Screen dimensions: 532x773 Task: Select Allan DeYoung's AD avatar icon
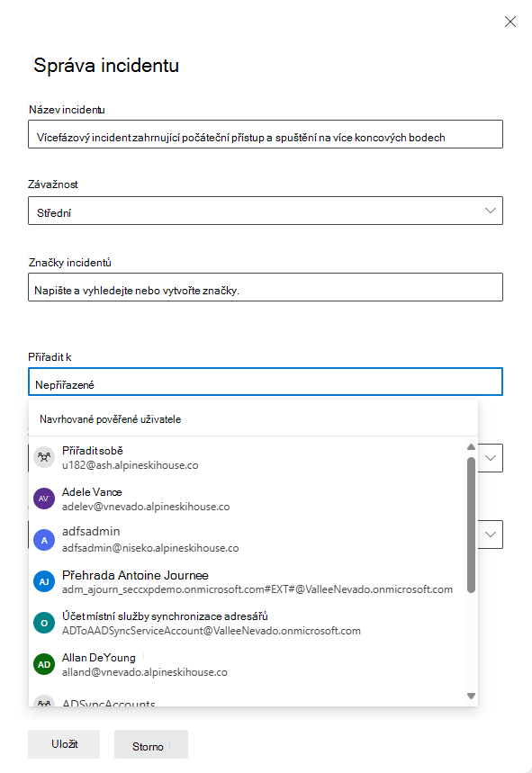pos(44,664)
